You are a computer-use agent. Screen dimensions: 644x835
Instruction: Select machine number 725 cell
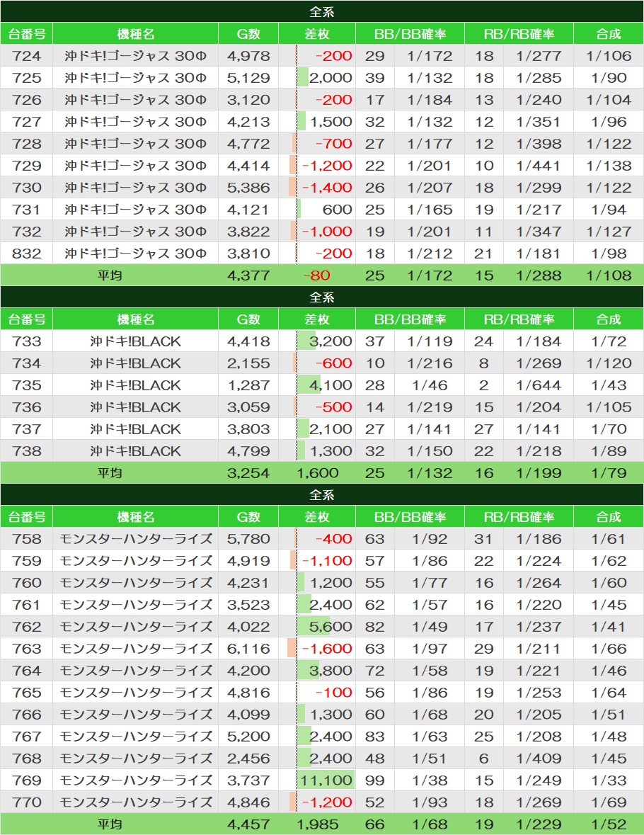(x=27, y=78)
